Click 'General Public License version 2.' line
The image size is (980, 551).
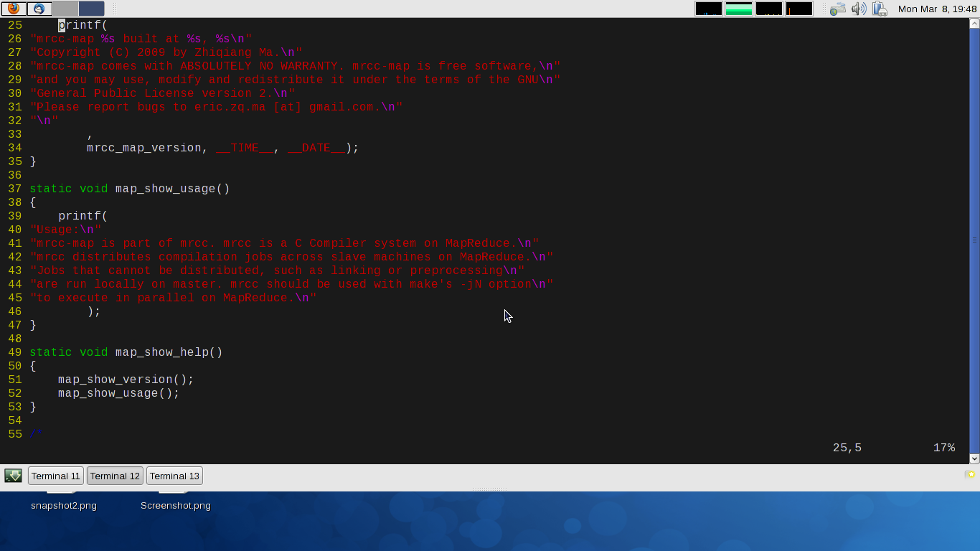point(162,93)
